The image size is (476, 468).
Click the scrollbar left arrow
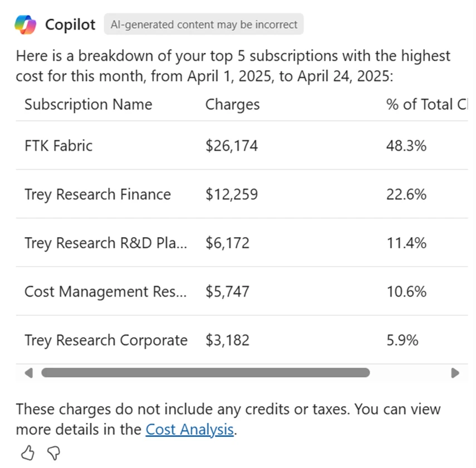click(x=28, y=372)
